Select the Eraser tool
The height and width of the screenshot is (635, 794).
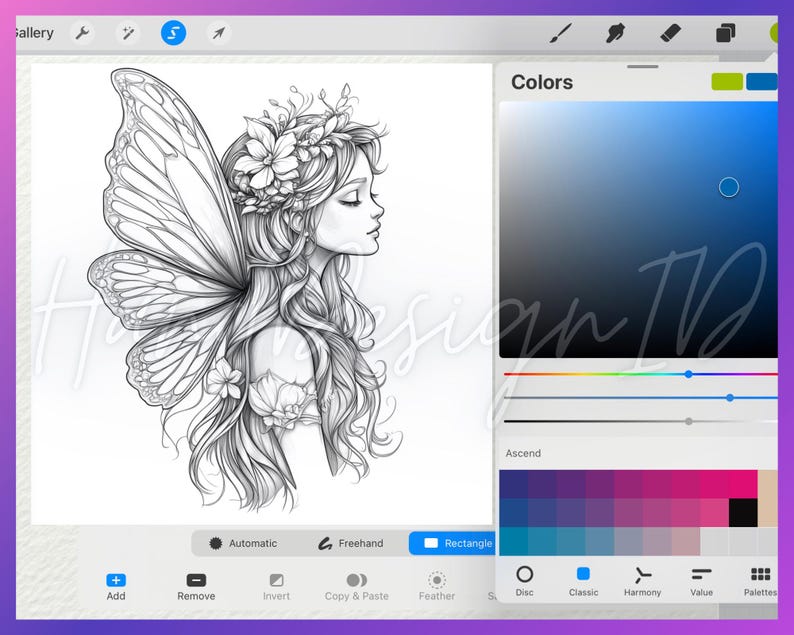point(670,33)
